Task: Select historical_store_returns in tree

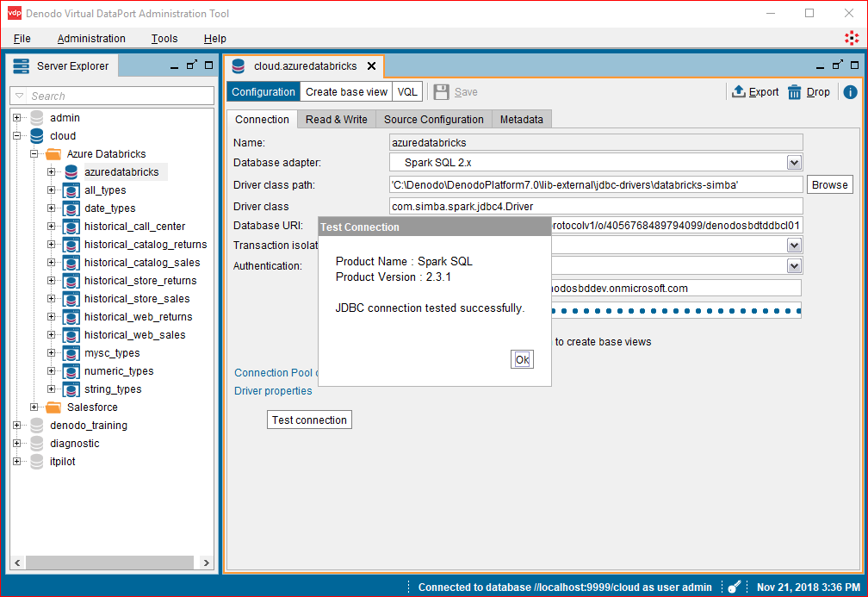Action: [140, 281]
